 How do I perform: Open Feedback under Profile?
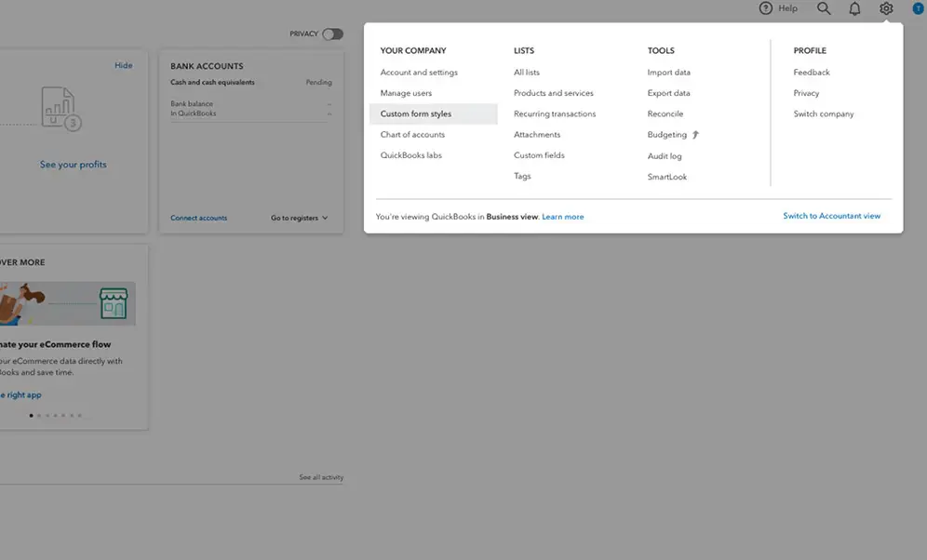[x=812, y=72]
